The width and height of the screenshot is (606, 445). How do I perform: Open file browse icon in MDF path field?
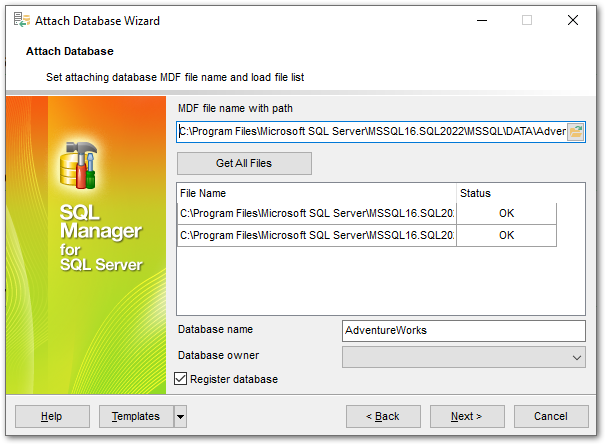point(575,132)
